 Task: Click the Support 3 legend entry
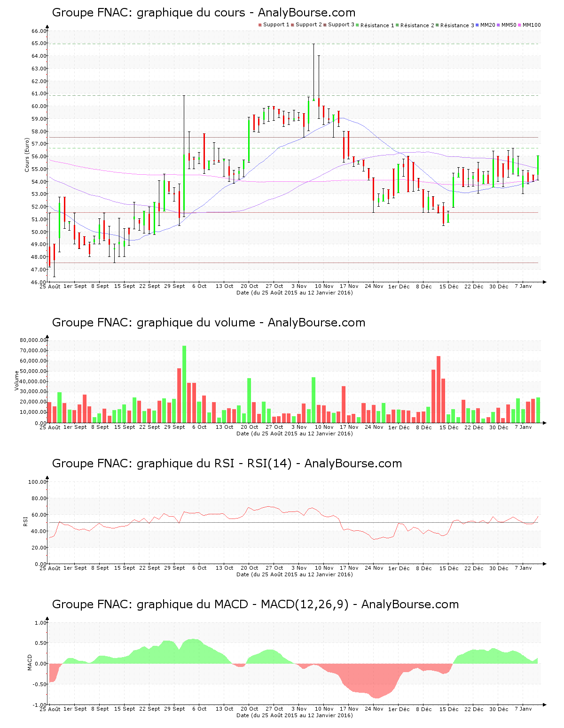point(339,25)
